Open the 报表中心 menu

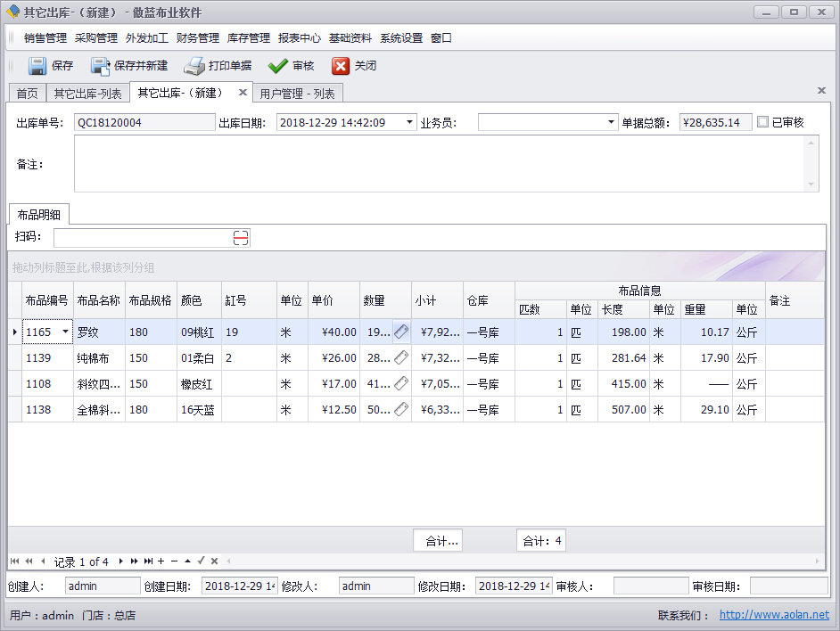(299, 38)
